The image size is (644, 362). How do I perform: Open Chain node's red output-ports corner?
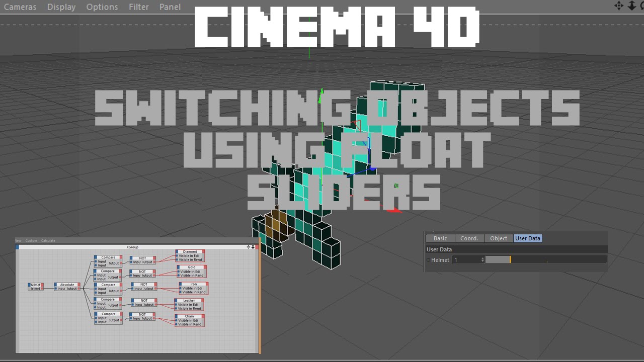point(203,316)
